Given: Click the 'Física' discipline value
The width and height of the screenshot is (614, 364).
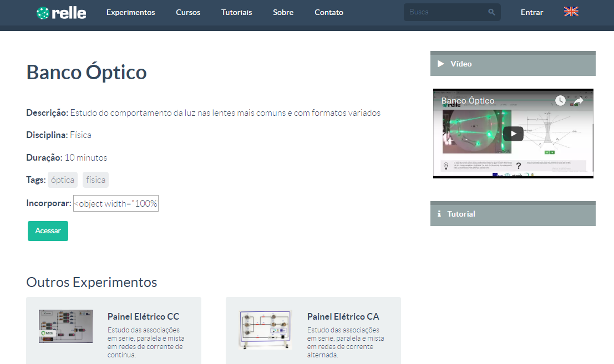Looking at the screenshot, I should tap(80, 135).
